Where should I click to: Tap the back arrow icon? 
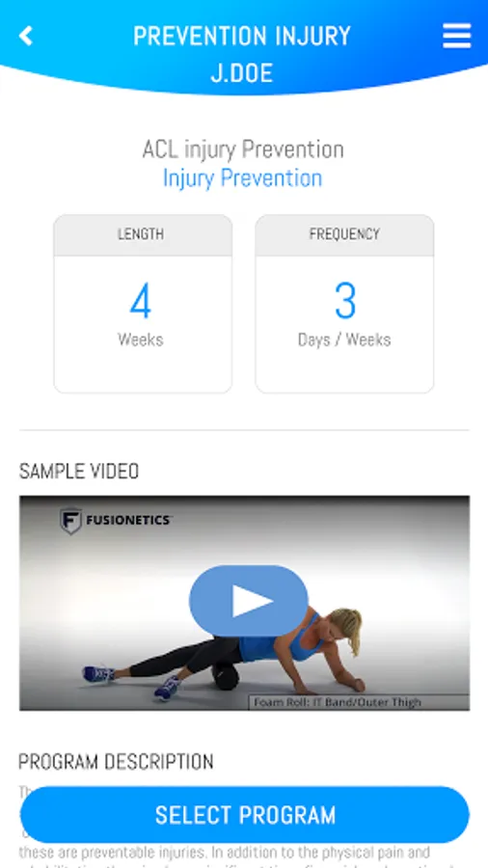(25, 36)
